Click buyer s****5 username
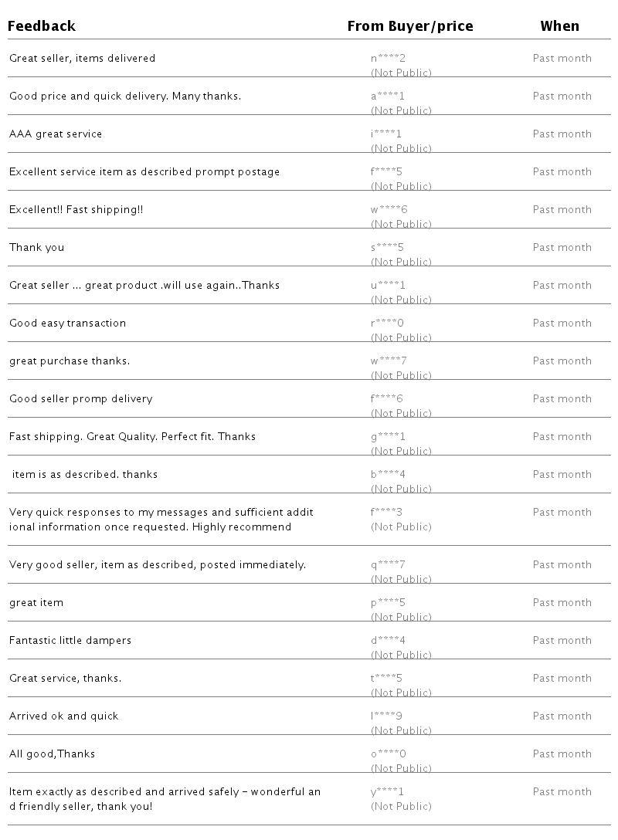 [388, 248]
